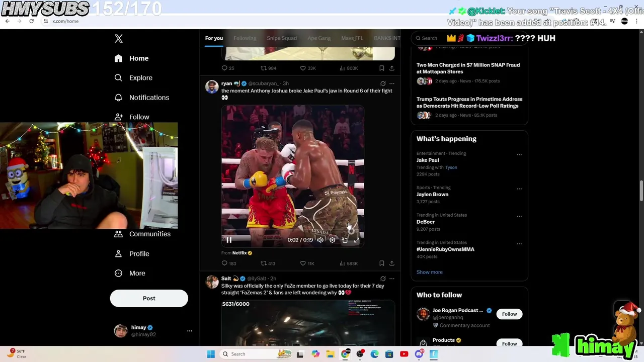Open File Explorer from taskbar

point(330,354)
